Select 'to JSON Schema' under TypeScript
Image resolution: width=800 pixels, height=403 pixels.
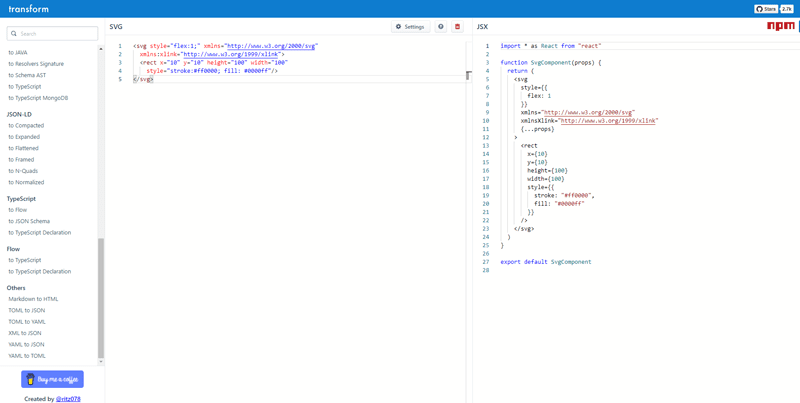(x=29, y=221)
